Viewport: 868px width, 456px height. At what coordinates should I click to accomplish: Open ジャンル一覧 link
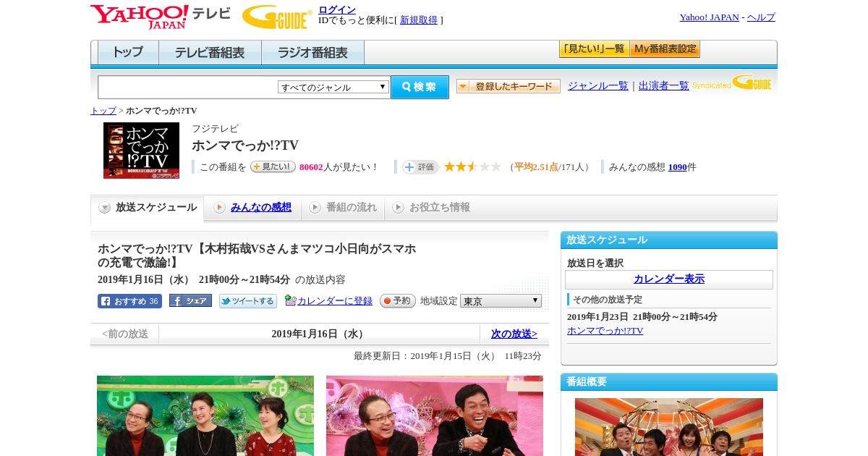pos(598,86)
